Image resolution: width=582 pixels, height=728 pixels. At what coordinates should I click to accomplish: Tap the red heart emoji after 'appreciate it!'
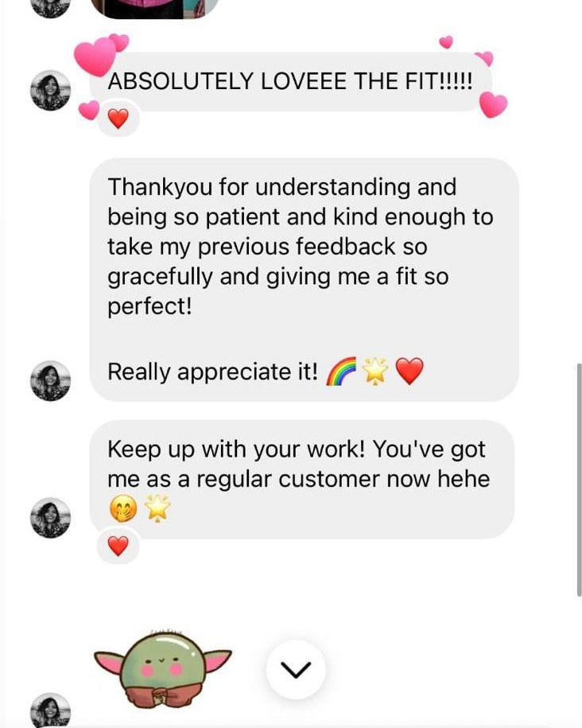(x=409, y=372)
